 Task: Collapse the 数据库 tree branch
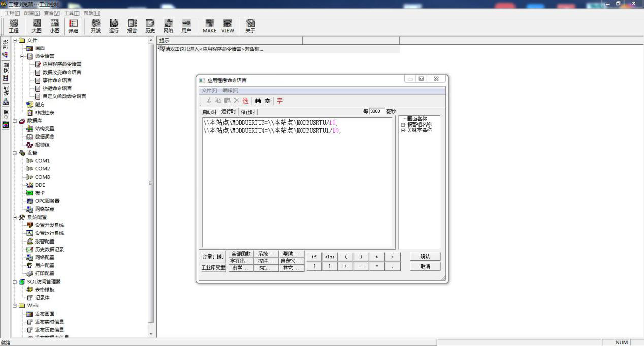pos(15,121)
